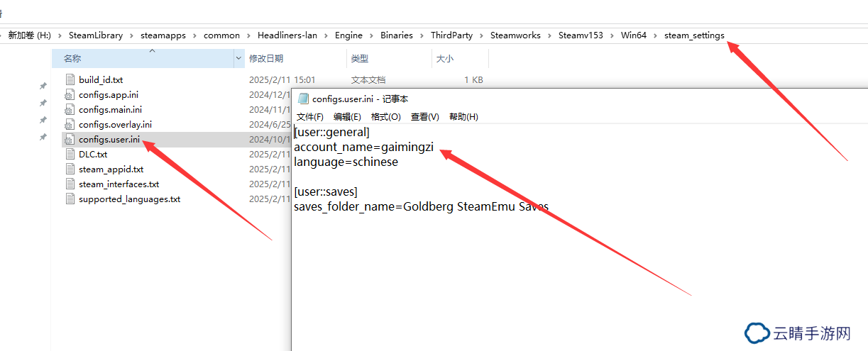Viewport: 868px width, 351px height.
Task: Click the build_id.txt file icon
Action: click(x=70, y=80)
